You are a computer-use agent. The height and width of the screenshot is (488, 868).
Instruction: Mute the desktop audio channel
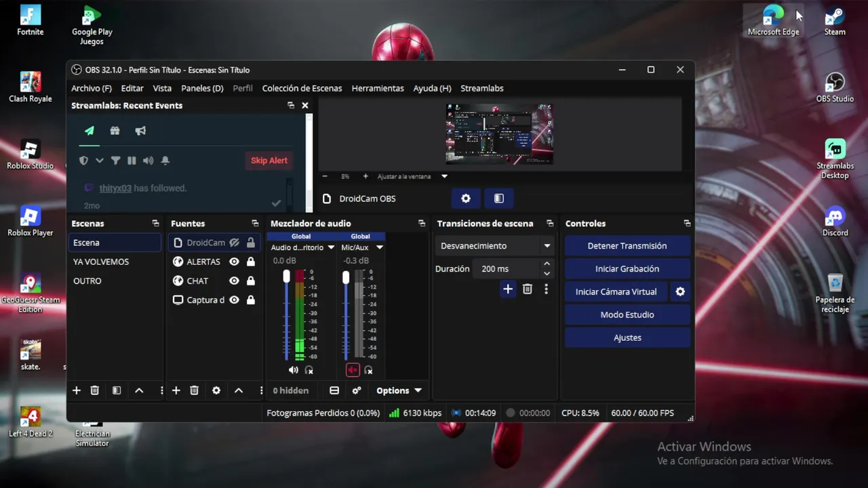293,370
